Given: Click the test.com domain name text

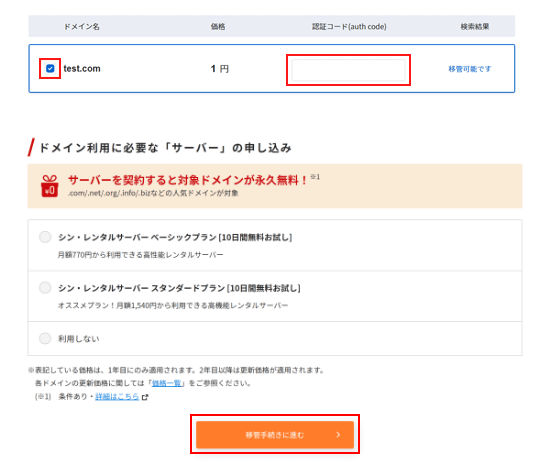Looking at the screenshot, I should point(82,68).
